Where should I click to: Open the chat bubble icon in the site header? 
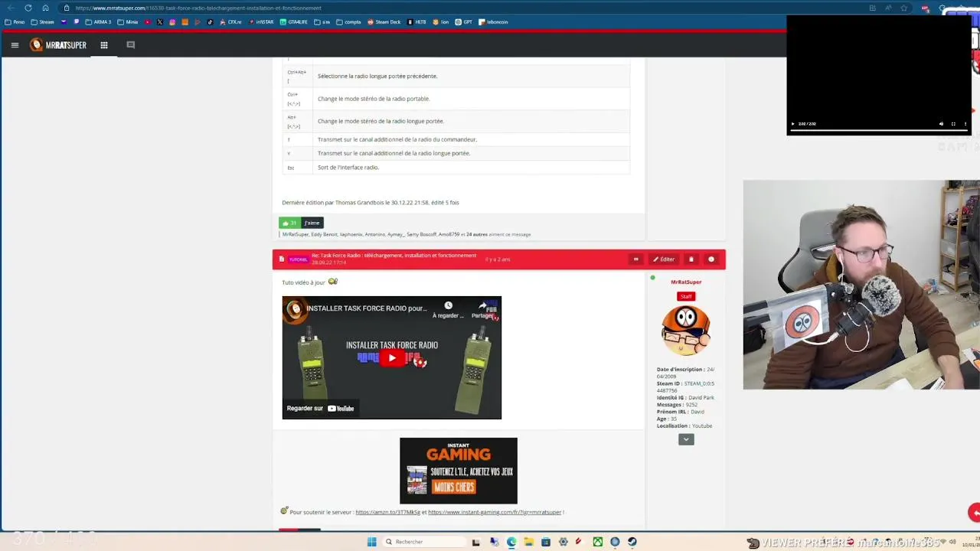130,45
